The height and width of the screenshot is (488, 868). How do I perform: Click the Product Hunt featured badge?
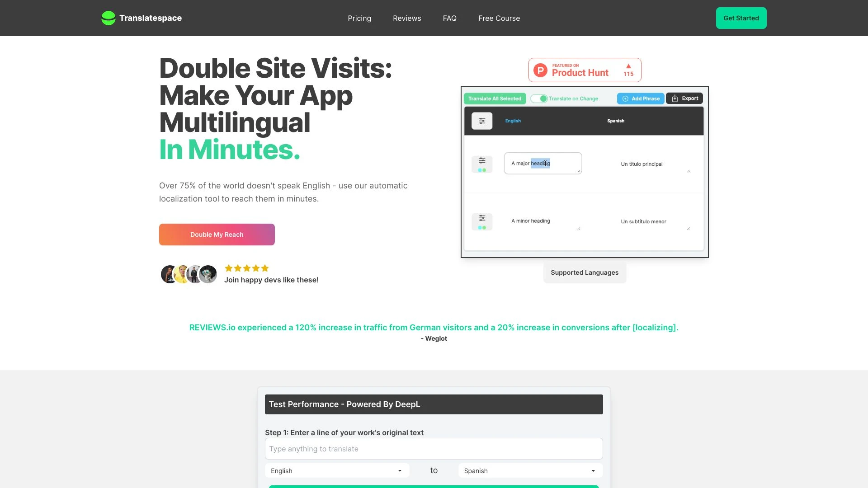tap(584, 70)
